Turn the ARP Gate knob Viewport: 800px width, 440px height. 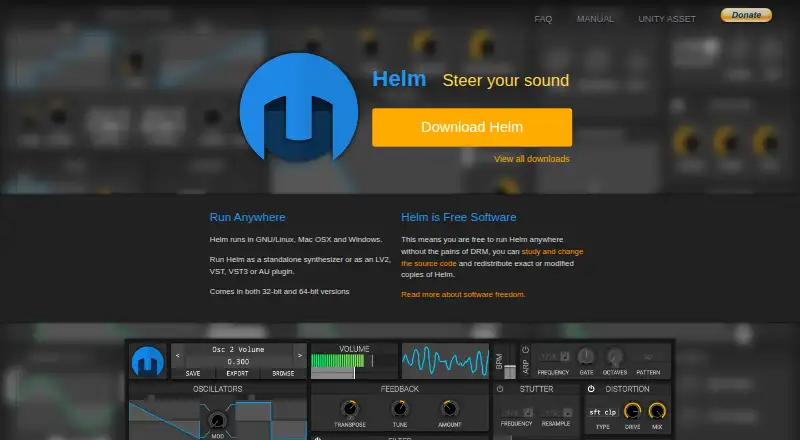[586, 357]
